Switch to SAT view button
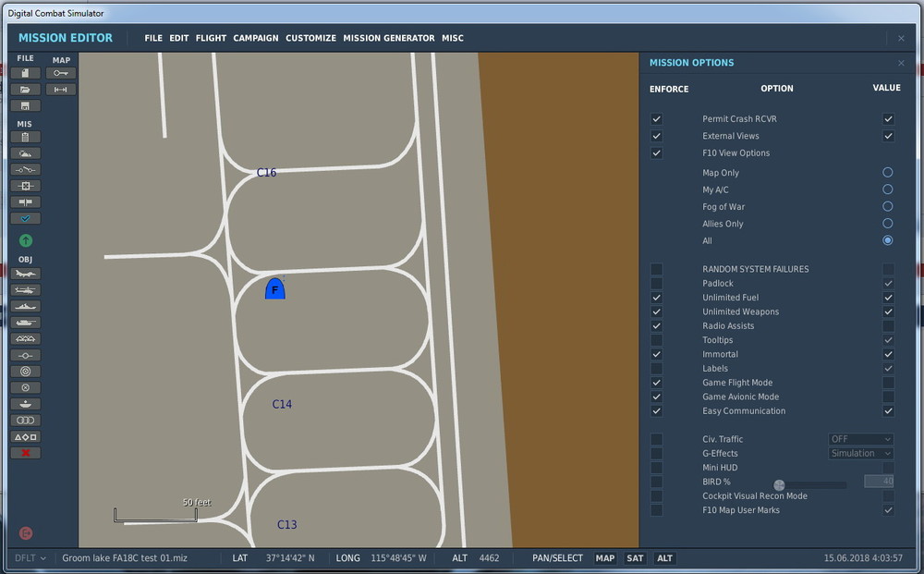The height and width of the screenshot is (574, 924). pyautogui.click(x=635, y=558)
